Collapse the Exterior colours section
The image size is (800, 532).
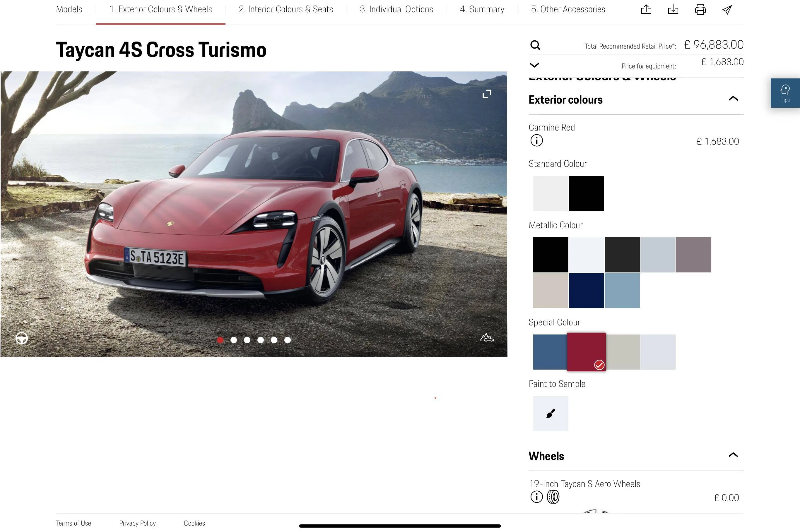point(733,98)
